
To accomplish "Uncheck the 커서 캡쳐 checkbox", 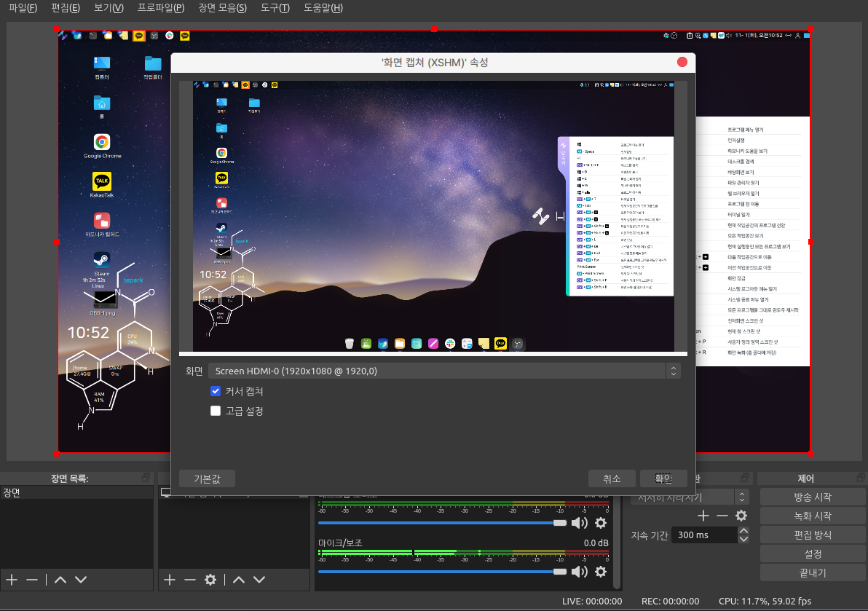I will click(216, 391).
